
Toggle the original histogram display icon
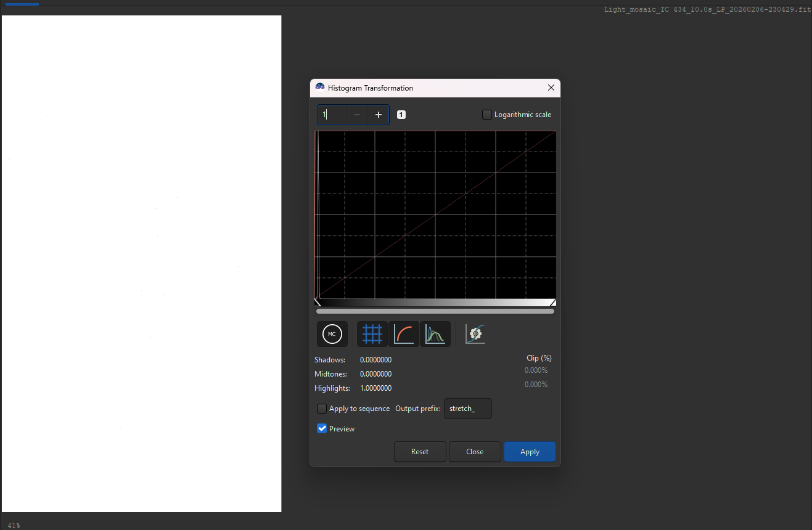[x=435, y=334]
